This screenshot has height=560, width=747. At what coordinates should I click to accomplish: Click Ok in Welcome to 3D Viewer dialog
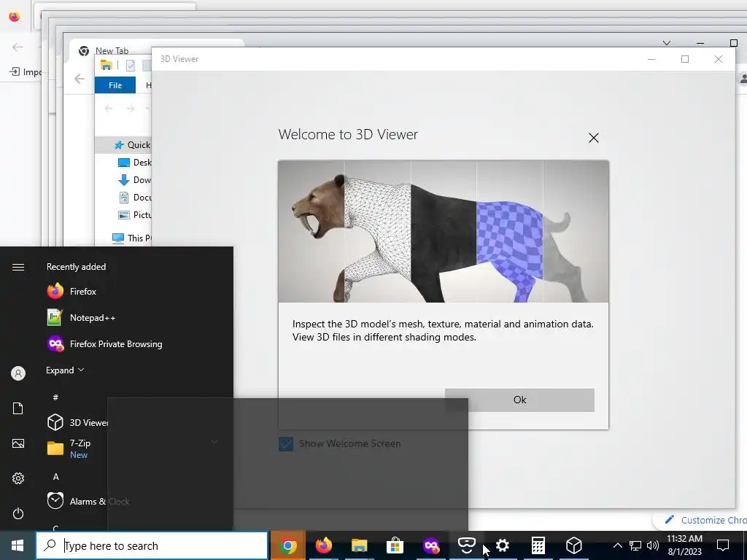(x=519, y=400)
